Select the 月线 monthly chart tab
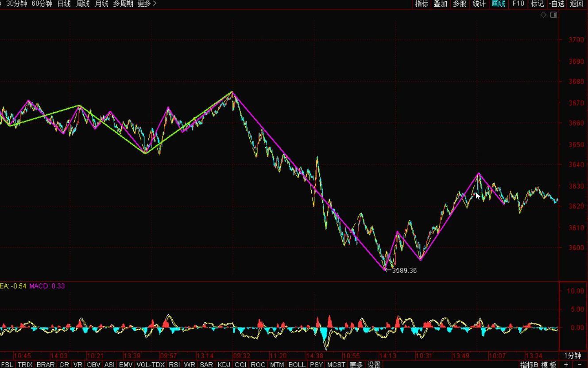The width and height of the screenshot is (588, 368). coord(101,4)
